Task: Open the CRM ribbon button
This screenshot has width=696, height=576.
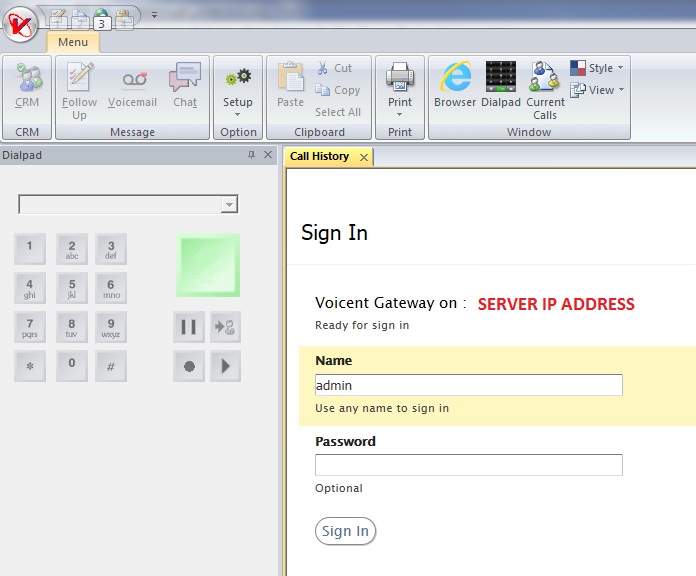Action: (x=27, y=87)
